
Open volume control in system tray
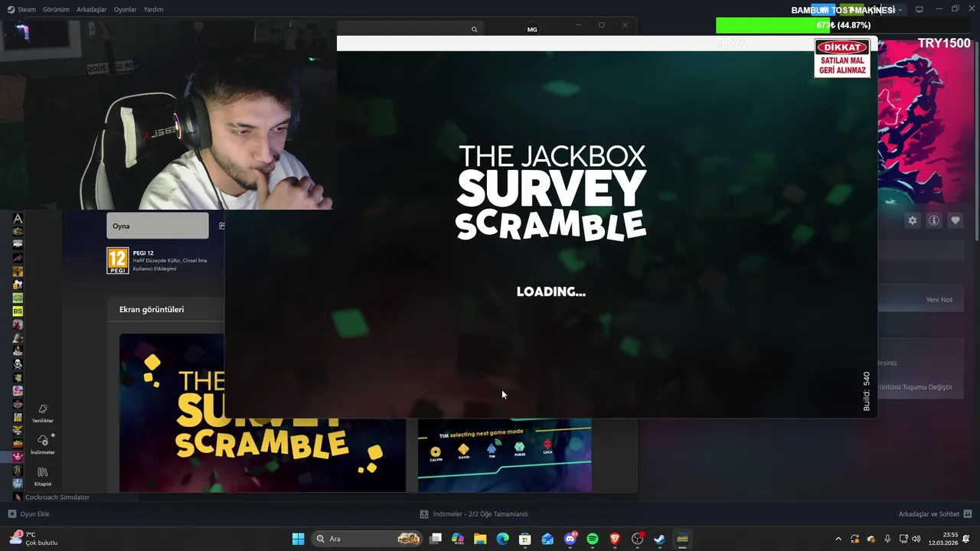pos(916,539)
